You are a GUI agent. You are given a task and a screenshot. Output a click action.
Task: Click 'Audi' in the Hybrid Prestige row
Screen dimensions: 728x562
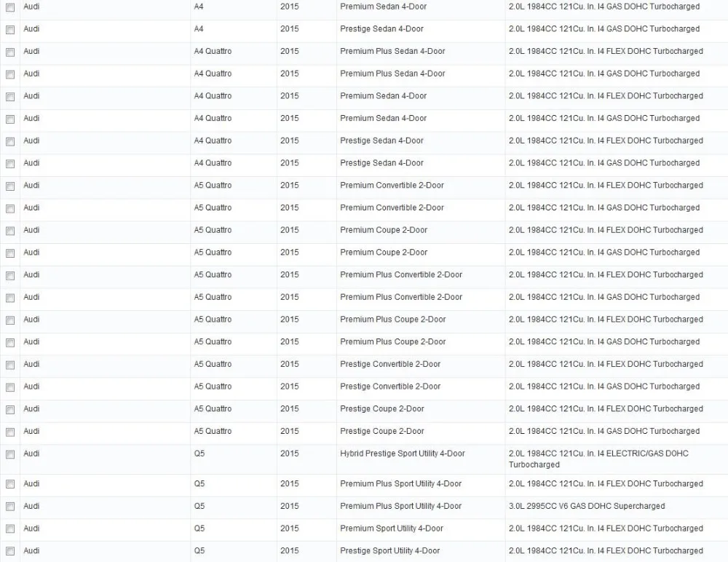pos(31,454)
